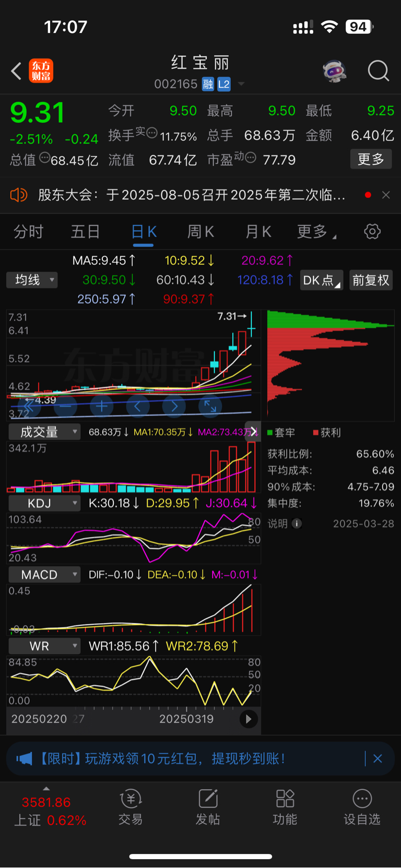Open the MACD indicator dropdown
This screenshot has width=401, height=868.
click(x=44, y=575)
